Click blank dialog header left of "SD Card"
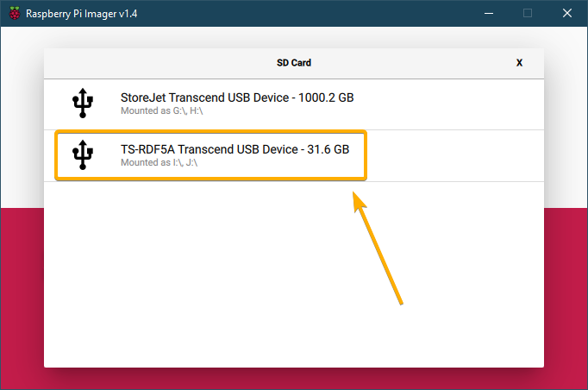588x390 pixels. (155, 63)
